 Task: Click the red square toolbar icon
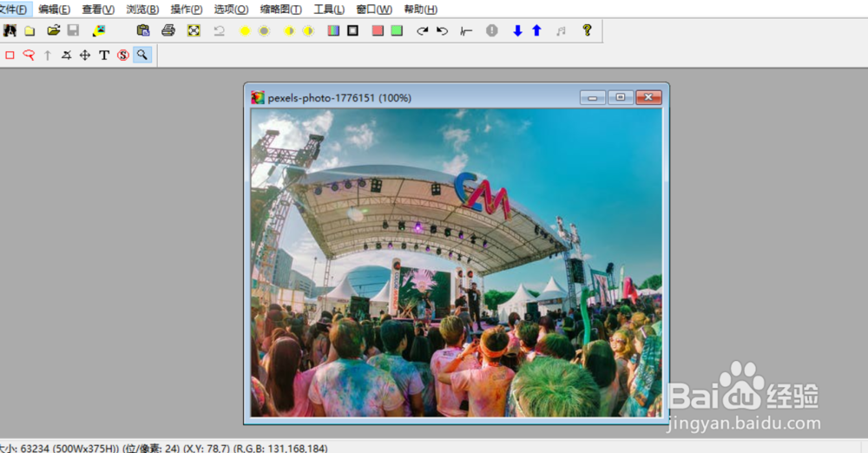click(x=378, y=30)
